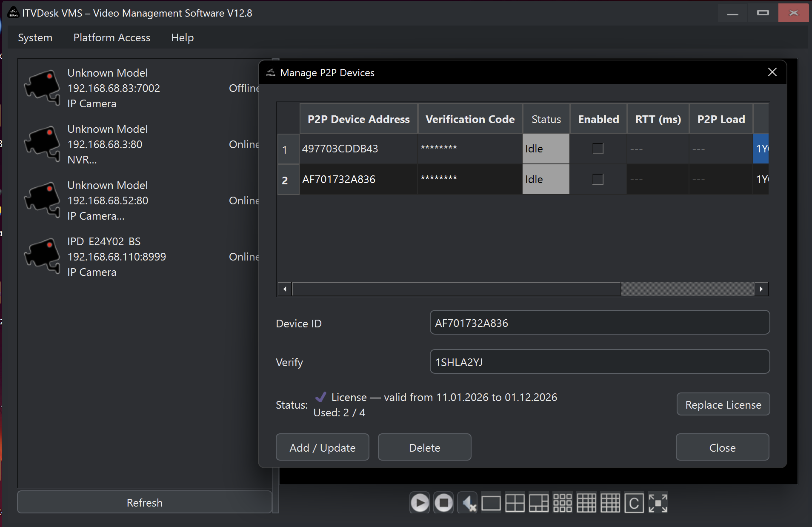Choose the one-large-plus-small-tiles layout
This screenshot has width=812, height=527.
tap(538, 503)
